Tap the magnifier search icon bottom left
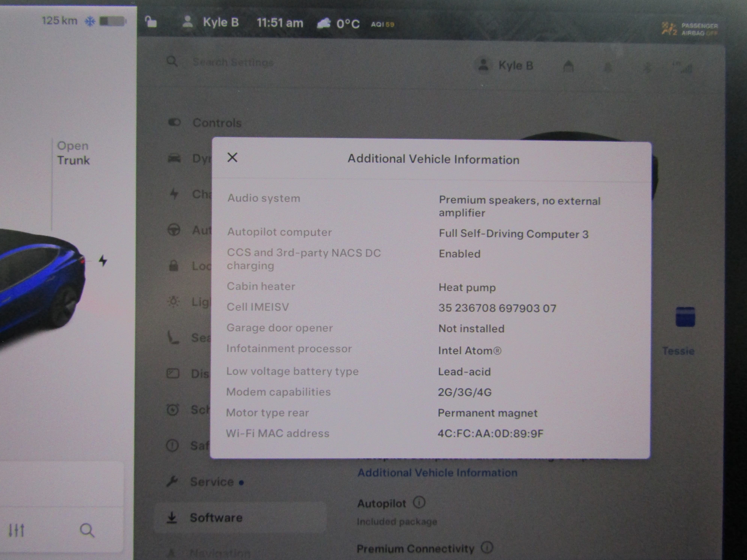The height and width of the screenshot is (560, 747). [x=87, y=530]
